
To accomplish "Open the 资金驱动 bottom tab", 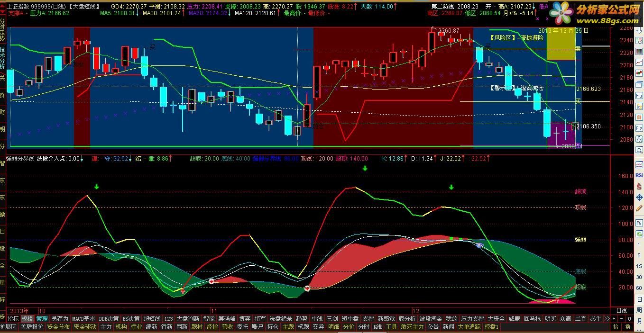I will coord(85,327).
